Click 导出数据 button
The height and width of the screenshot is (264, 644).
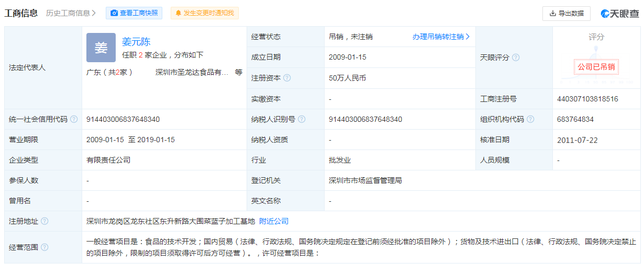[x=567, y=13]
